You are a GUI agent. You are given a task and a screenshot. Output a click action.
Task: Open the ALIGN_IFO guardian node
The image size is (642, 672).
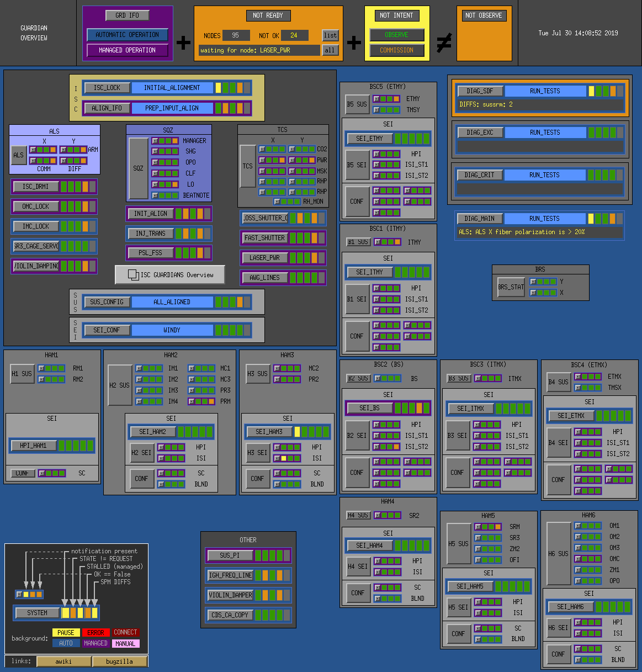[107, 108]
